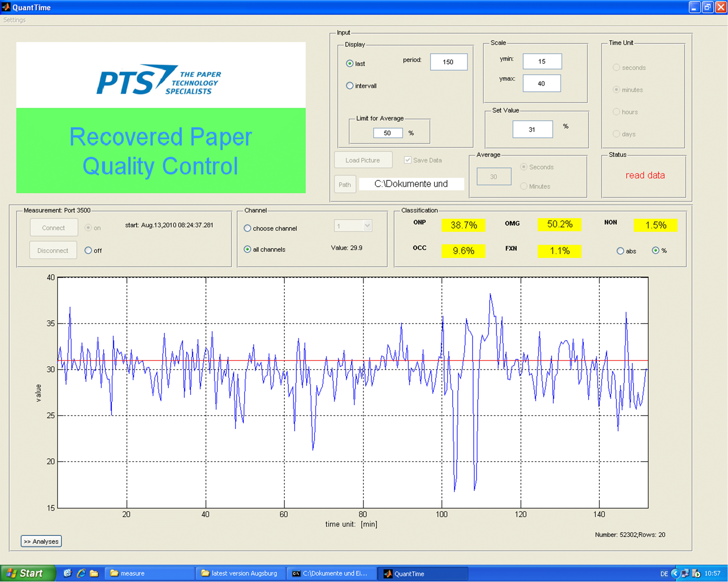
Task: Click the Path button
Action: (345, 185)
